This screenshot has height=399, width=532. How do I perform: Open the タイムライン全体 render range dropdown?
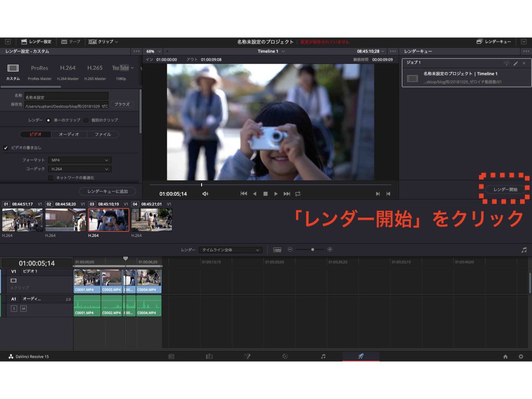(x=231, y=250)
